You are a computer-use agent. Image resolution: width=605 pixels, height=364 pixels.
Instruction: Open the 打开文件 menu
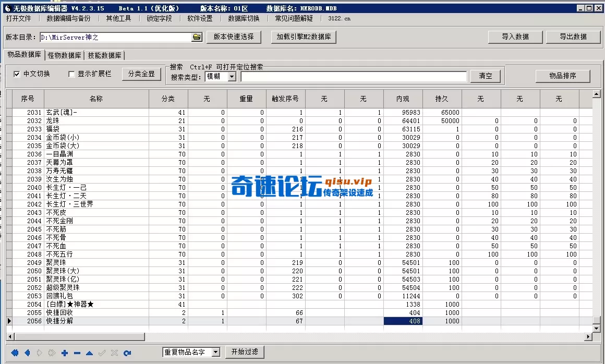pyautogui.click(x=19, y=18)
